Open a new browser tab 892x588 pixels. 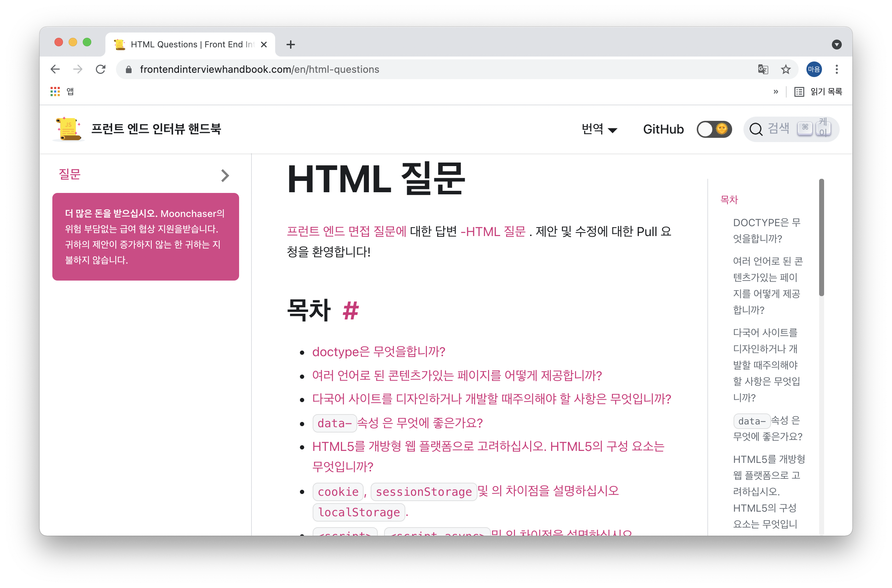click(290, 45)
